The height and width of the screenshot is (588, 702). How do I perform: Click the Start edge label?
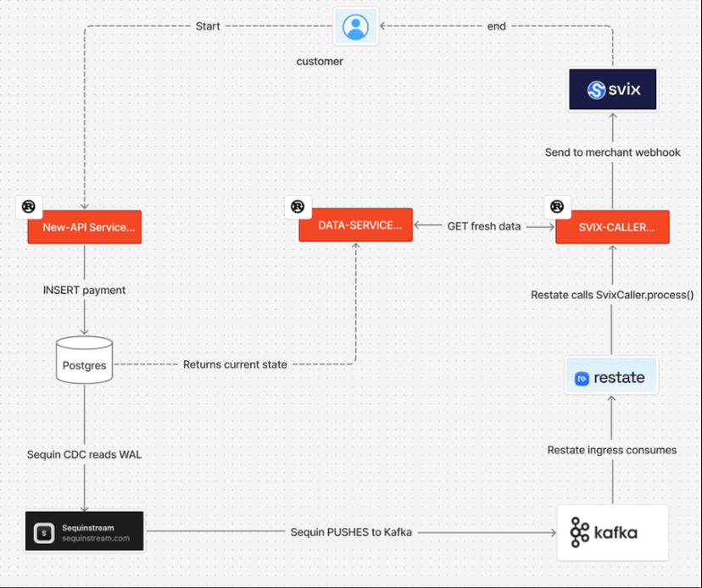point(208,26)
